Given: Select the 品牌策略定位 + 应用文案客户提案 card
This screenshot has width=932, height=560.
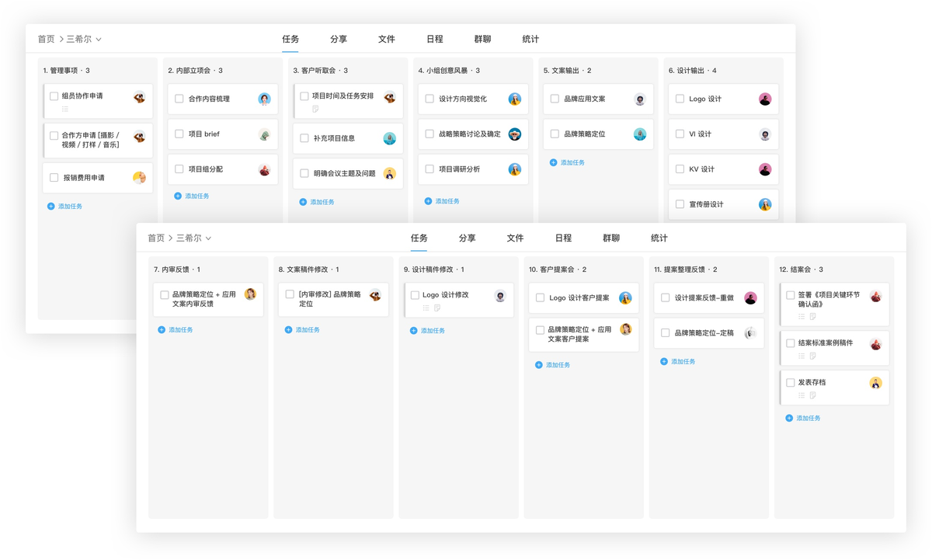Looking at the screenshot, I should [x=584, y=334].
